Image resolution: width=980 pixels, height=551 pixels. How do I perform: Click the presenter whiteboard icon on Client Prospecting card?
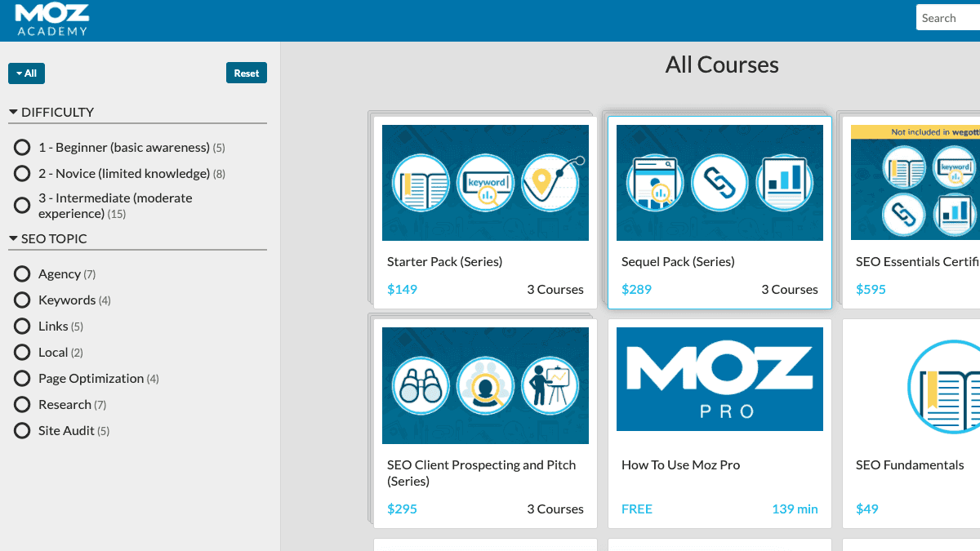(x=550, y=386)
